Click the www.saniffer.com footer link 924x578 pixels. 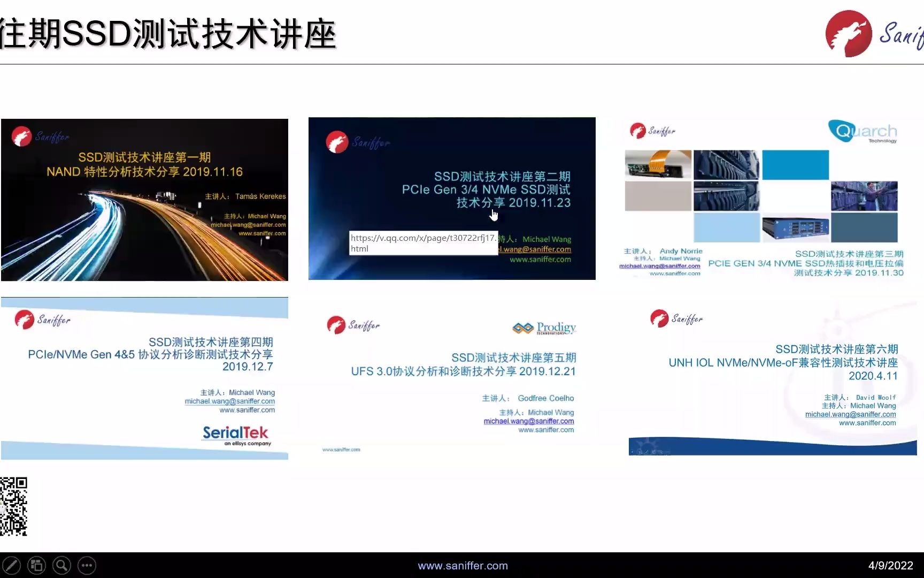[x=463, y=566]
